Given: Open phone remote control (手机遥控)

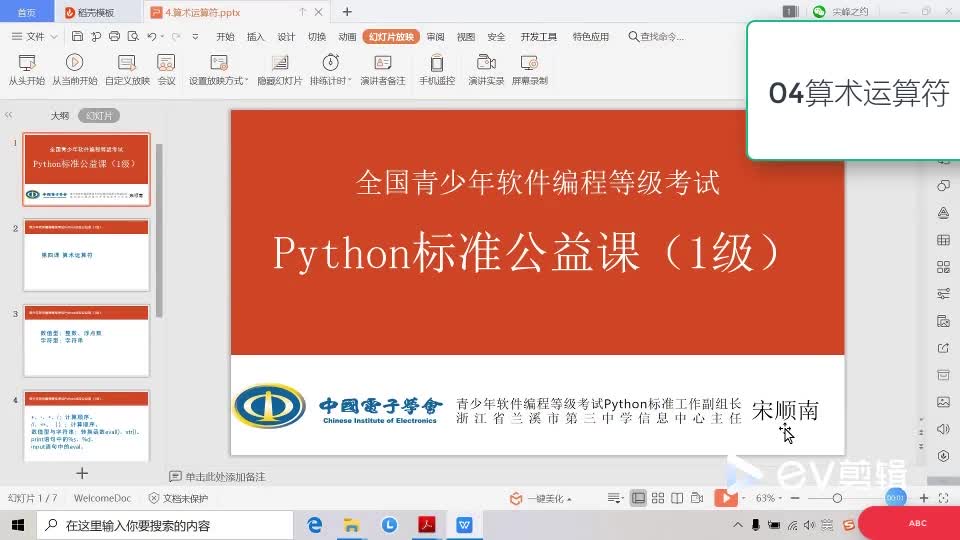Looking at the screenshot, I should click(x=437, y=69).
